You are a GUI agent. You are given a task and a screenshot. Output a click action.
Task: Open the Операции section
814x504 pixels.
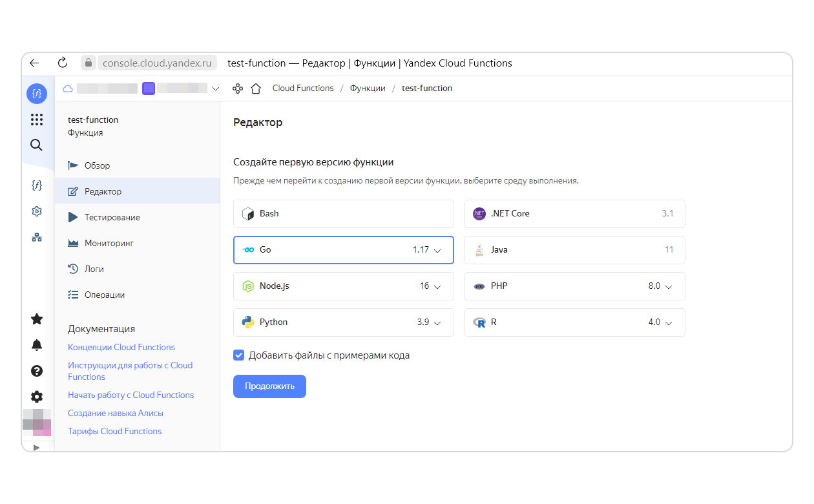137,295
